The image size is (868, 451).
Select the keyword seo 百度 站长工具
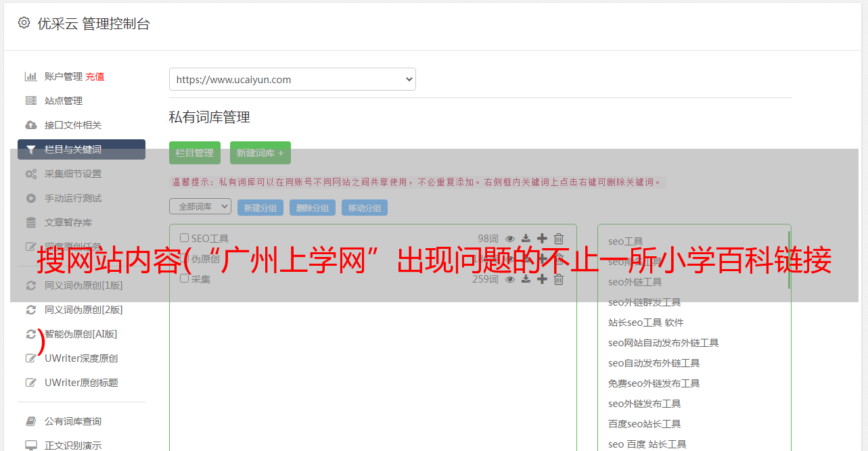click(x=647, y=444)
